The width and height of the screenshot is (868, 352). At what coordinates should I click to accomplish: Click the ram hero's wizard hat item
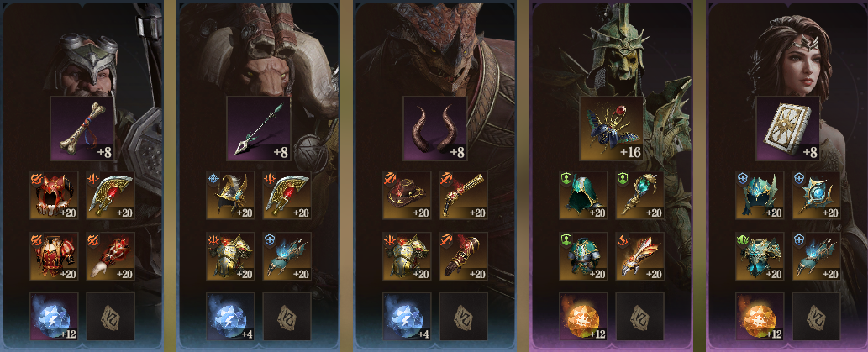230,195
